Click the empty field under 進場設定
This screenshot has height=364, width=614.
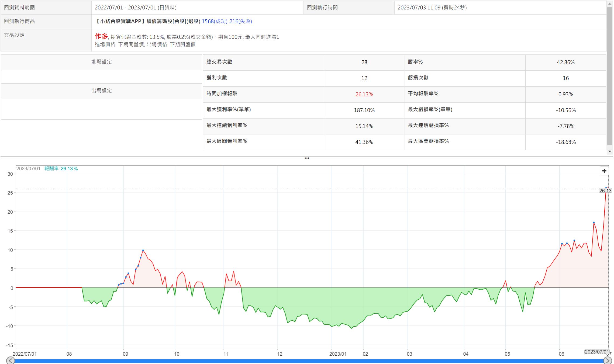click(101, 77)
